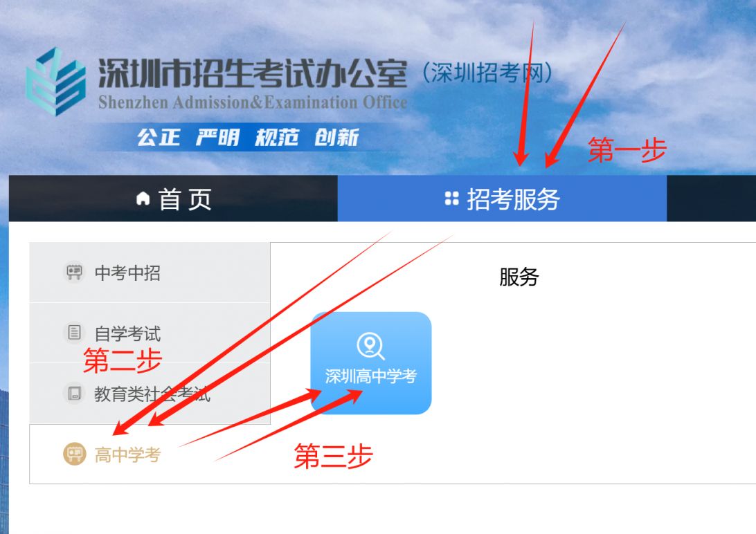The width and height of the screenshot is (756, 534).
Task: Switch to the 招考服务 tab
Action: (x=502, y=199)
